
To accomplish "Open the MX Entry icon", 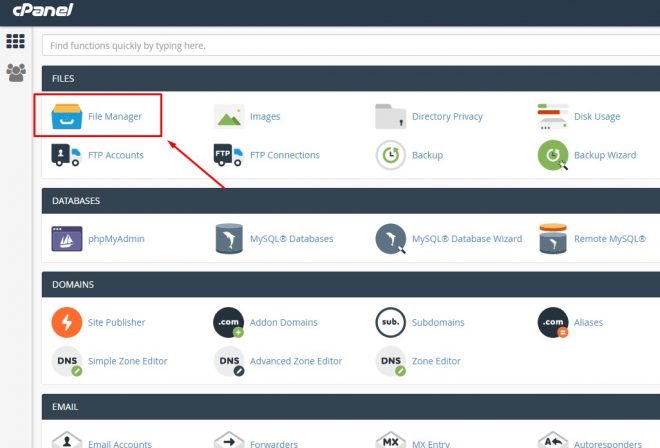I will [x=390, y=439].
